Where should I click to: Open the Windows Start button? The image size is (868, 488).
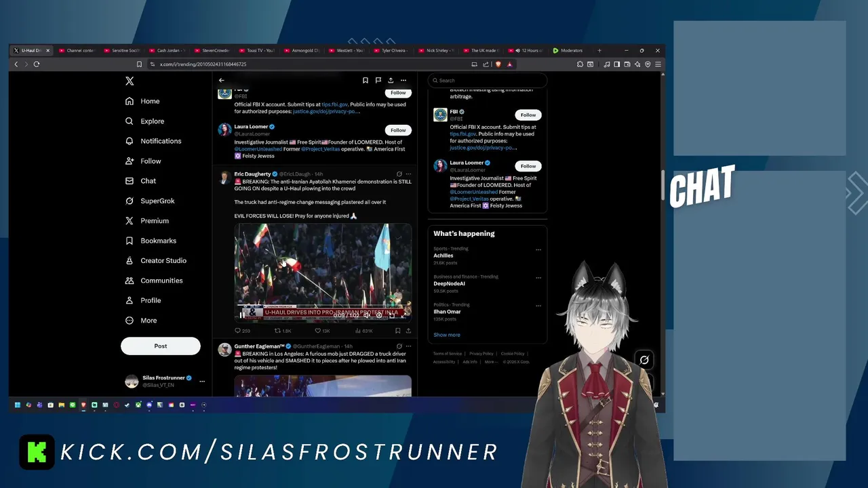[18, 405]
